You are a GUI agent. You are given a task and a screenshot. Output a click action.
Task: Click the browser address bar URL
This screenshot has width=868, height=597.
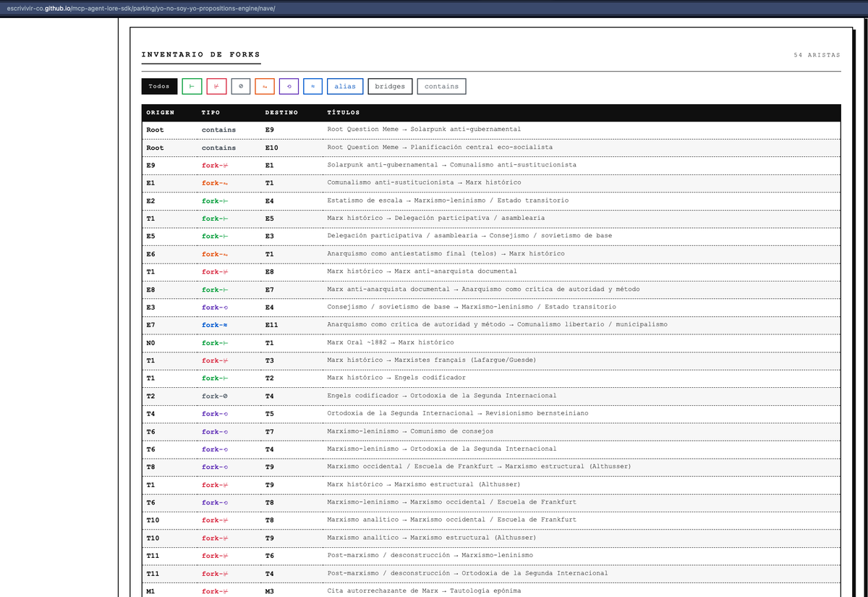coord(140,7)
